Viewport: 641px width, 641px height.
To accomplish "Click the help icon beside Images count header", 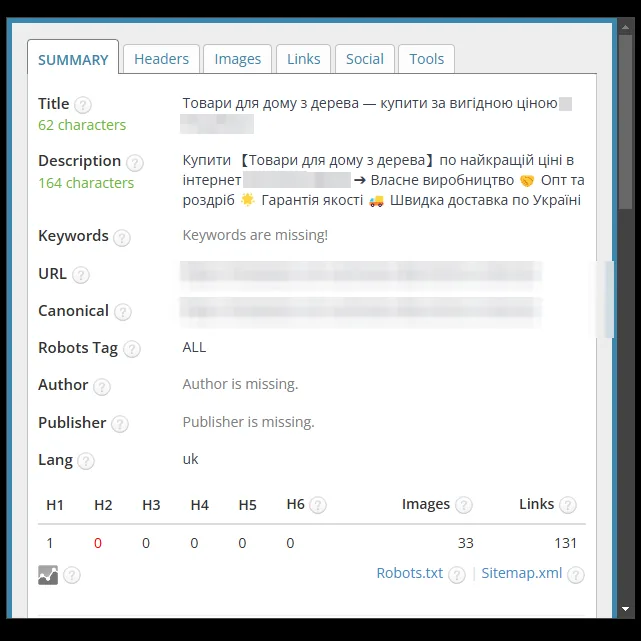I will [x=464, y=505].
